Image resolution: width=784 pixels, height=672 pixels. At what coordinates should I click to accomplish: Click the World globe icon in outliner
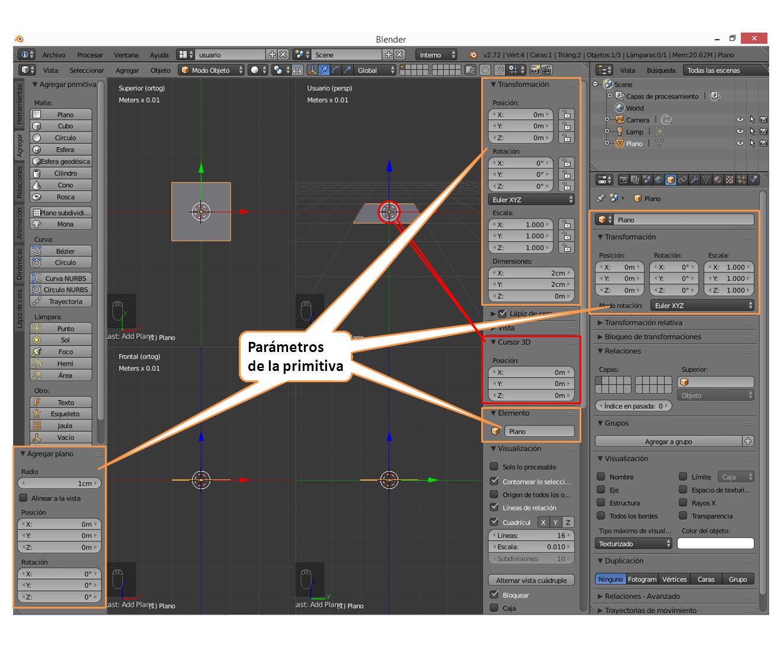coord(620,108)
